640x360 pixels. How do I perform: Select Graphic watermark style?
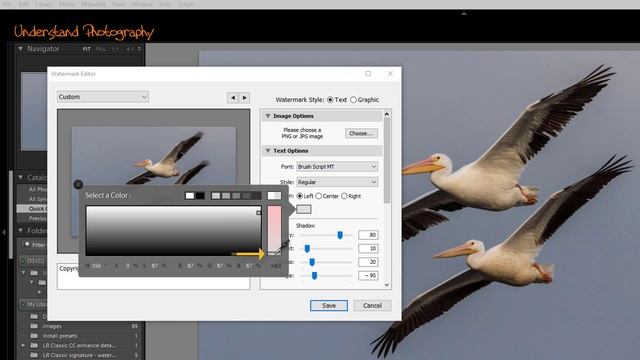click(353, 100)
